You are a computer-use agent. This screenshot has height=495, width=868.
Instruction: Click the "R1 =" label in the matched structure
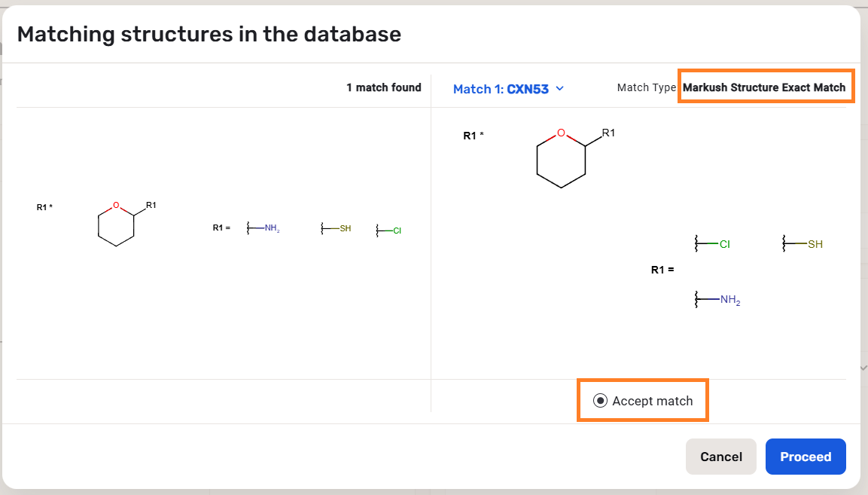pyautogui.click(x=662, y=270)
